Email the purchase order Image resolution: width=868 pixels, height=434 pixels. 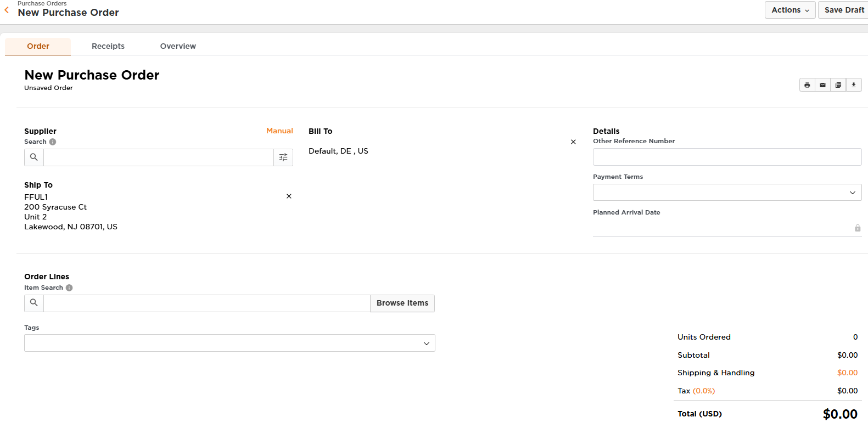click(x=822, y=85)
